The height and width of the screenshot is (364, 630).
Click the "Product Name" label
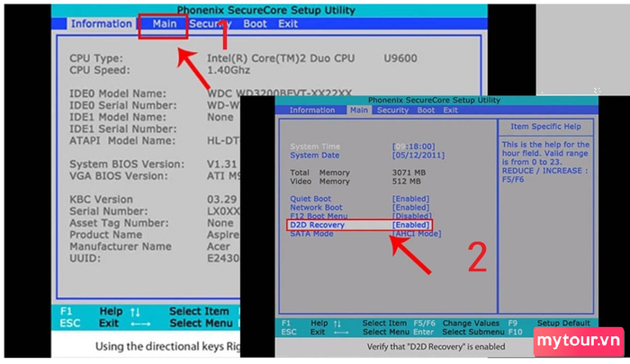105,235
